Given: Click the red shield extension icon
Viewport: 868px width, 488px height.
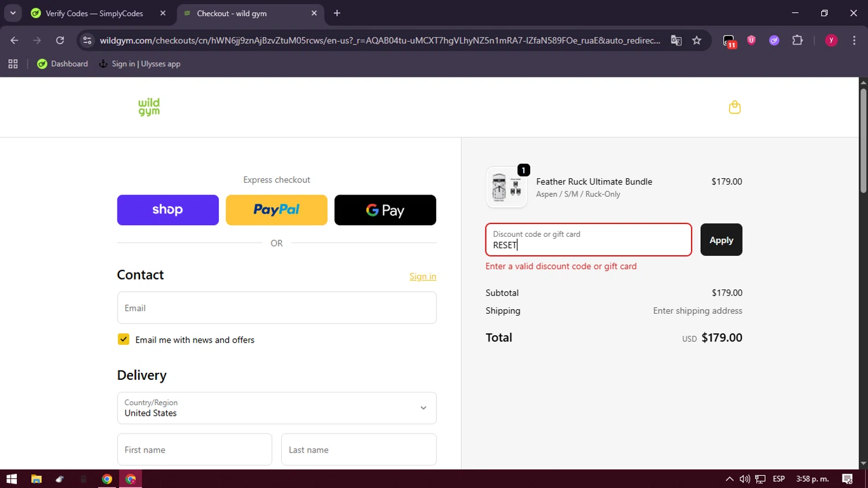Looking at the screenshot, I should click(751, 41).
